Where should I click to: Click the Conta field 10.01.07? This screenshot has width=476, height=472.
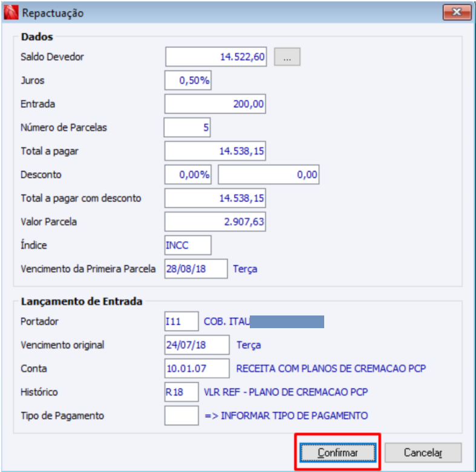click(197, 369)
